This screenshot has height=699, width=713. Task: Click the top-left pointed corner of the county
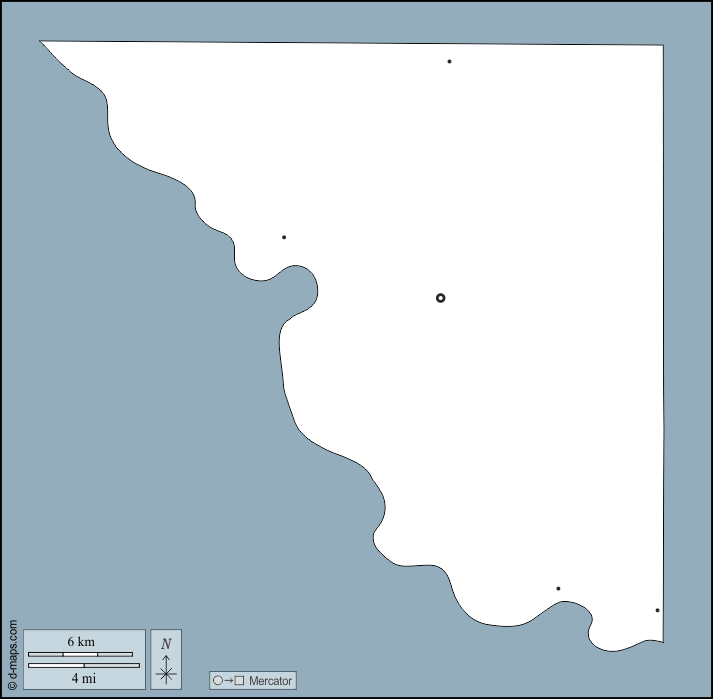42,42
